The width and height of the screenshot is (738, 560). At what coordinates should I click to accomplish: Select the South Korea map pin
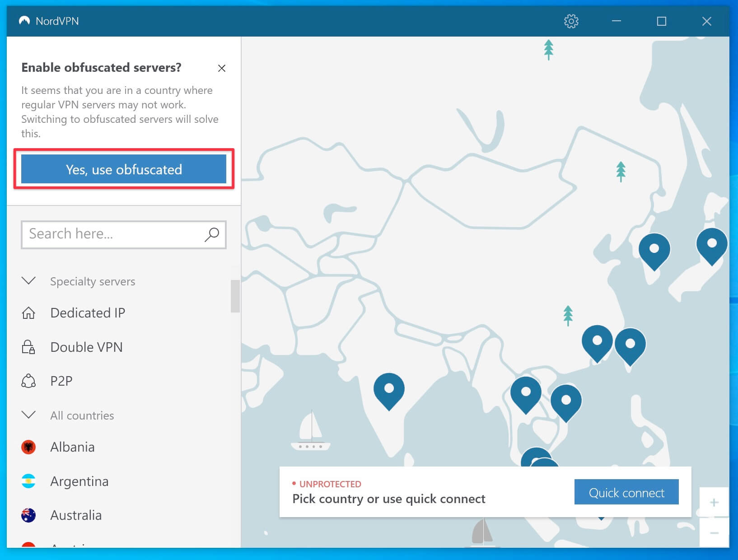654,252
